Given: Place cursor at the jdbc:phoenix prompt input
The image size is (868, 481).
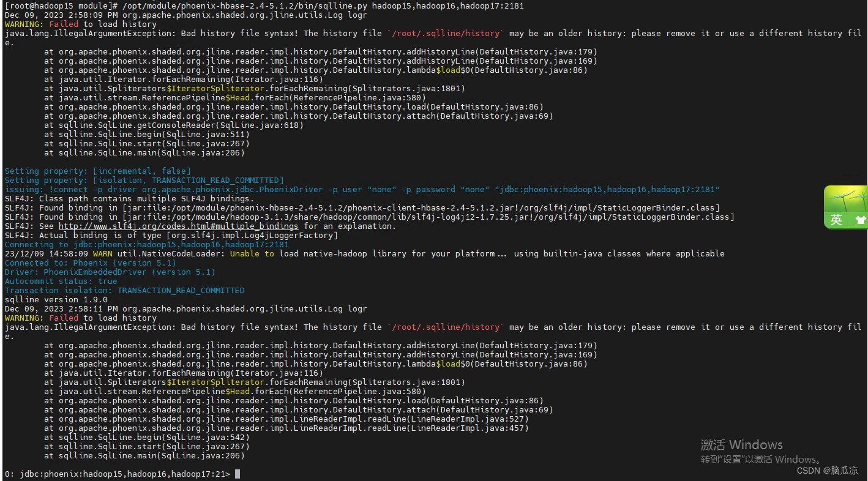Looking at the screenshot, I should (238, 474).
